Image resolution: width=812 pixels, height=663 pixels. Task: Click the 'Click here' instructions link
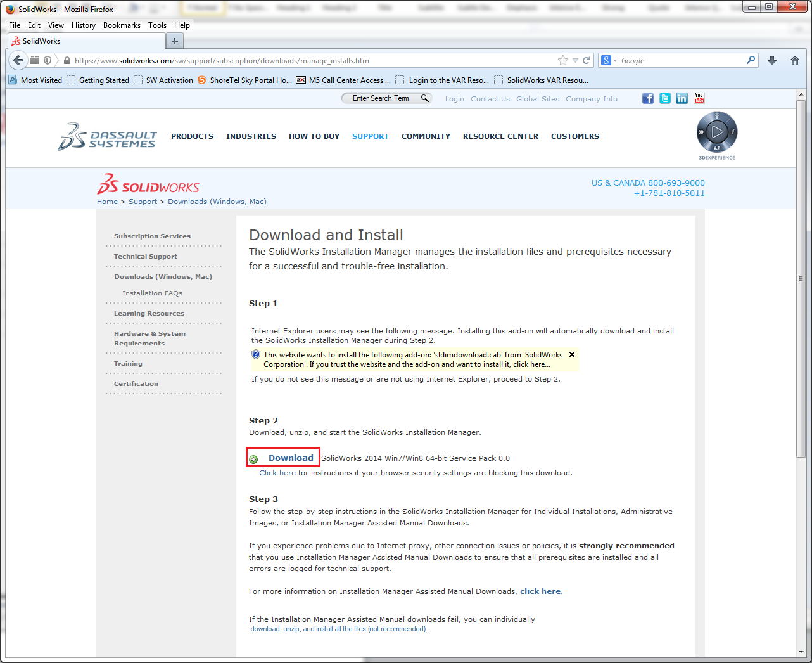point(277,473)
